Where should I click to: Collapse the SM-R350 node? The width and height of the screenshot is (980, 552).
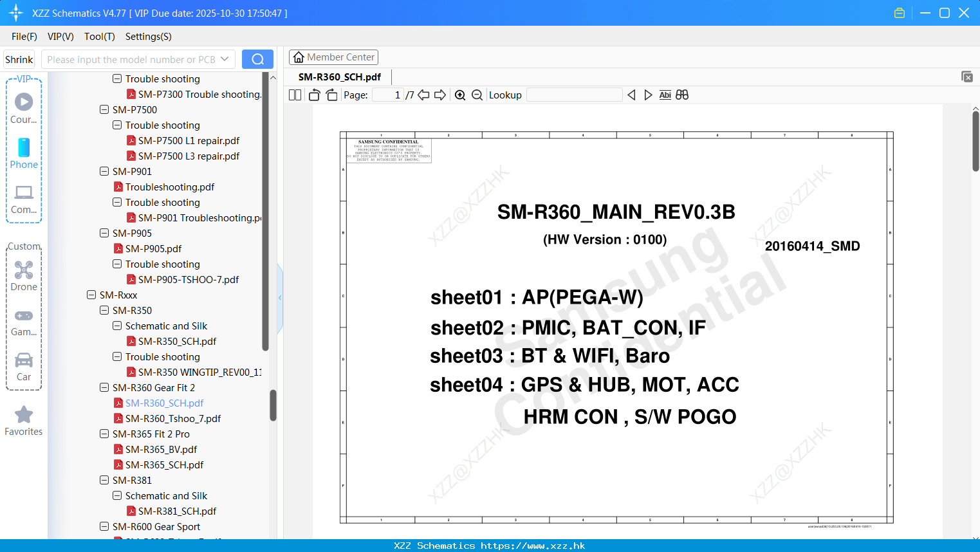pyautogui.click(x=104, y=310)
